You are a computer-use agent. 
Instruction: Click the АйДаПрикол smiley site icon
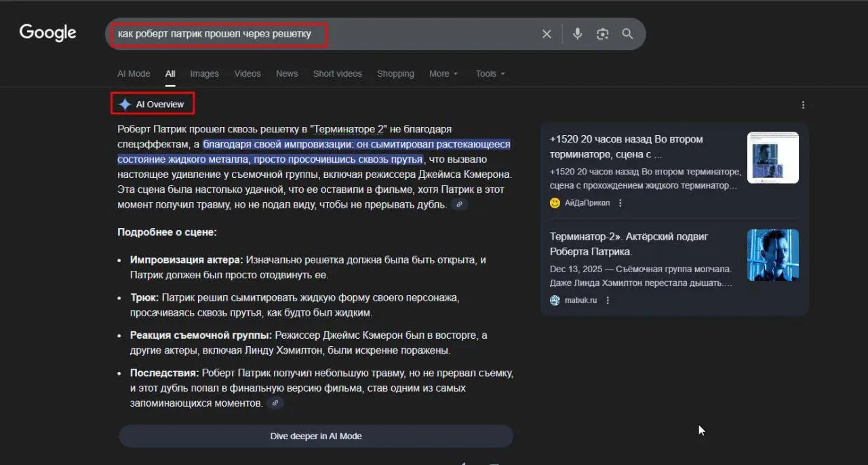click(555, 203)
